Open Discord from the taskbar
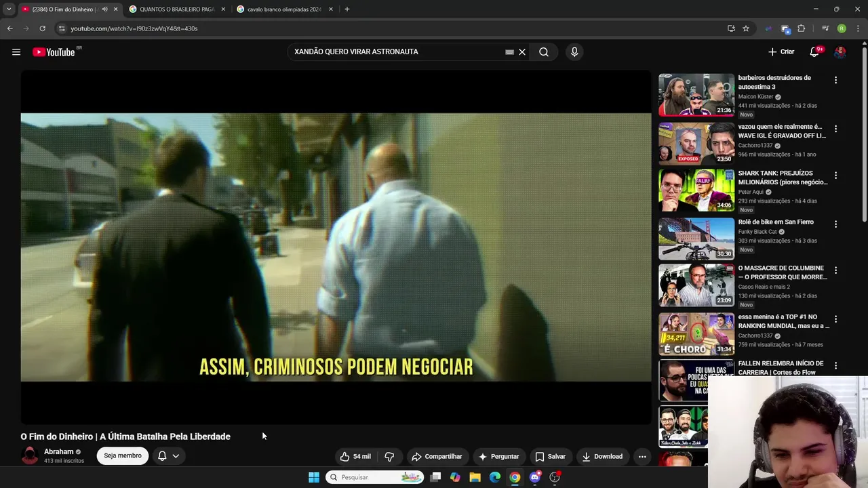This screenshot has height=488, width=868. pyautogui.click(x=535, y=477)
